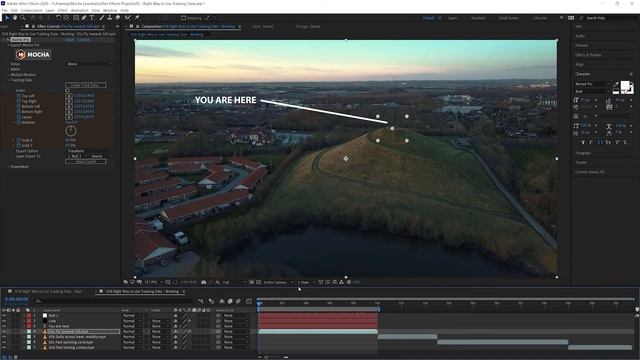Click the Mocha logo launch button
Viewport: 640px width, 360px height.
(33, 54)
